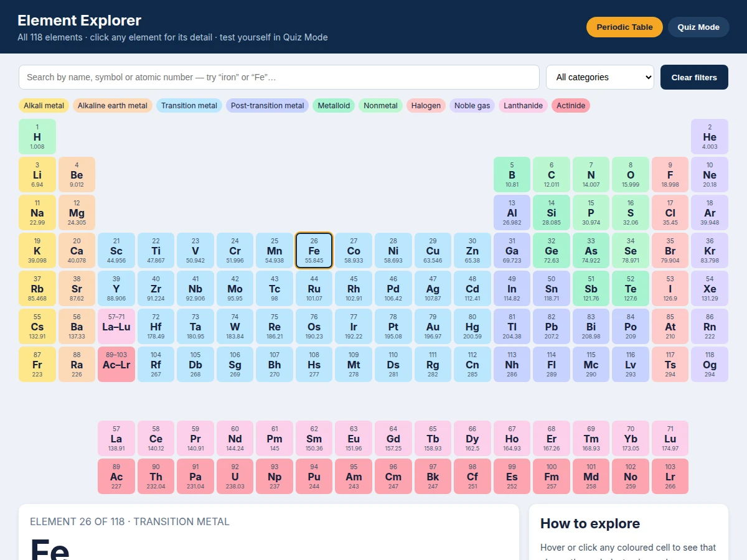
Task: Open the Sodium (Na) cell
Action: (x=37, y=213)
